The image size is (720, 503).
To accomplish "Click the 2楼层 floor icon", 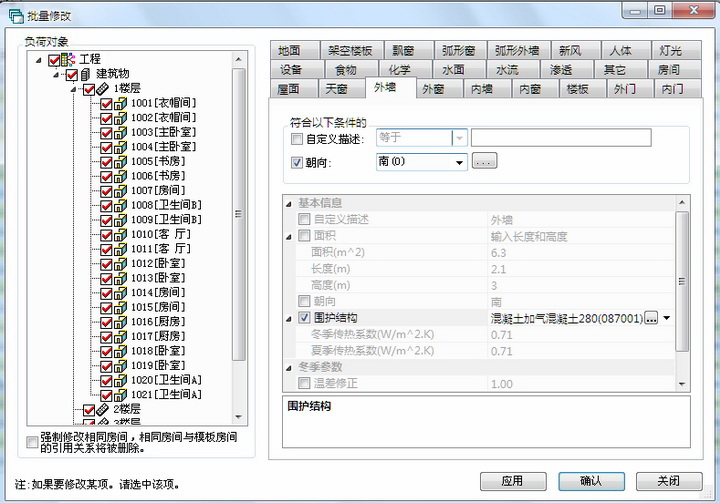I will (x=102, y=409).
